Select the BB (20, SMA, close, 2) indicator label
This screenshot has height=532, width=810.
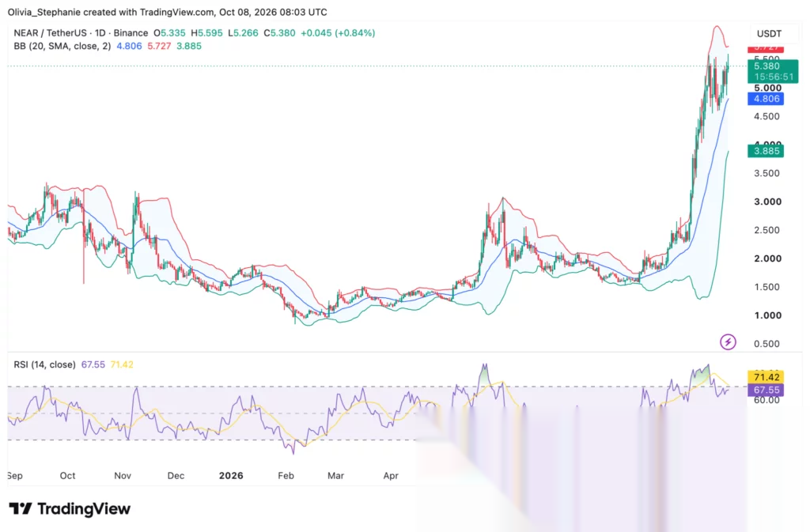tap(62, 46)
